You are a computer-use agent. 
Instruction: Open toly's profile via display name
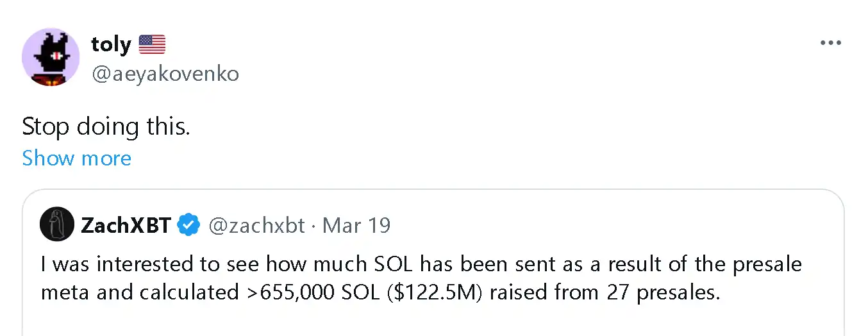pos(111,44)
